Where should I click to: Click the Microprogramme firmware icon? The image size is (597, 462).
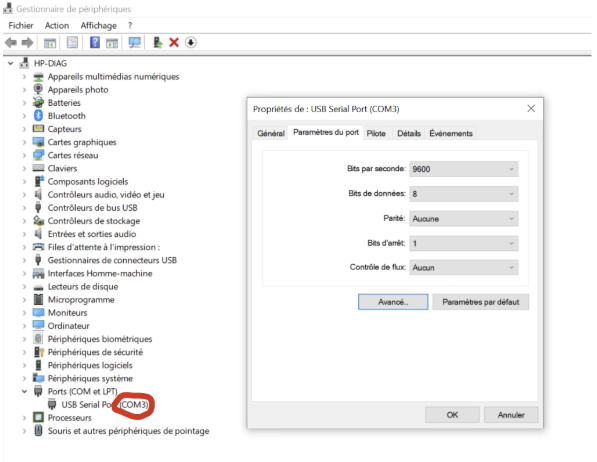click(38, 299)
